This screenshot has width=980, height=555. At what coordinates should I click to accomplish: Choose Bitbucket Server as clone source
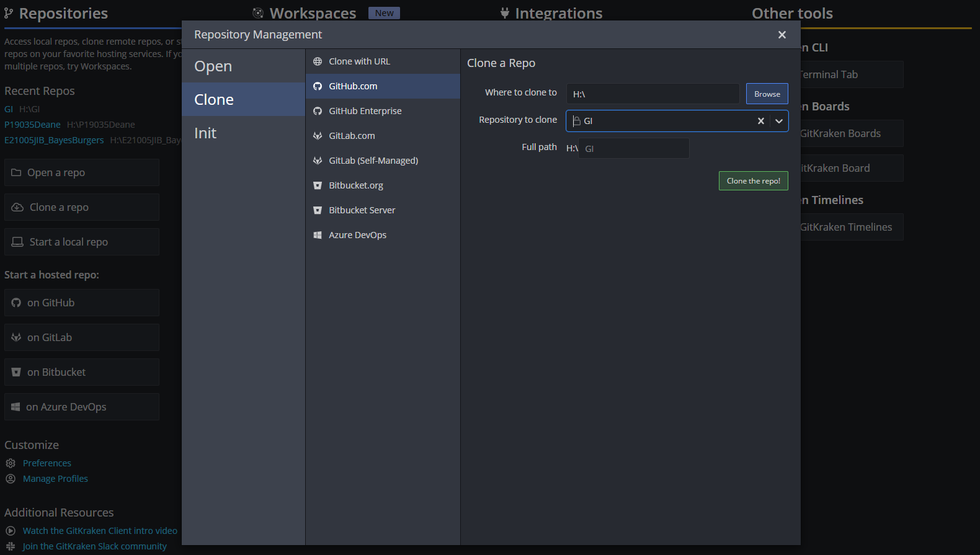click(x=383, y=210)
